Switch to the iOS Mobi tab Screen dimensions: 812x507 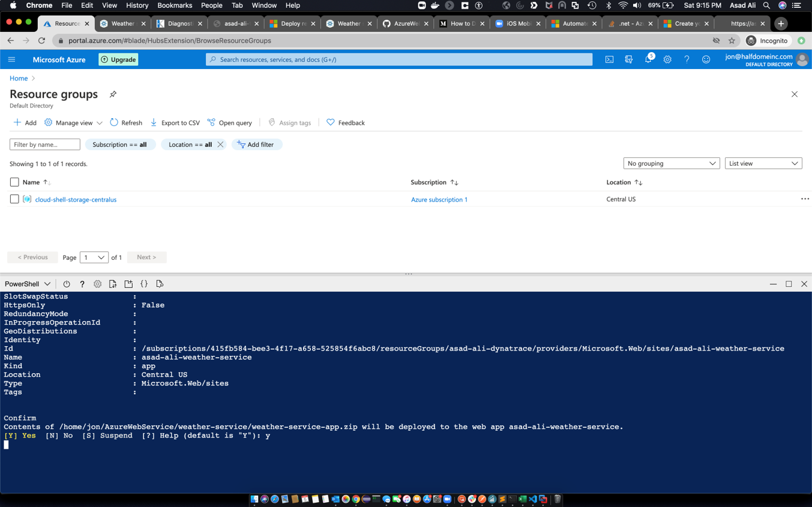[519, 23]
